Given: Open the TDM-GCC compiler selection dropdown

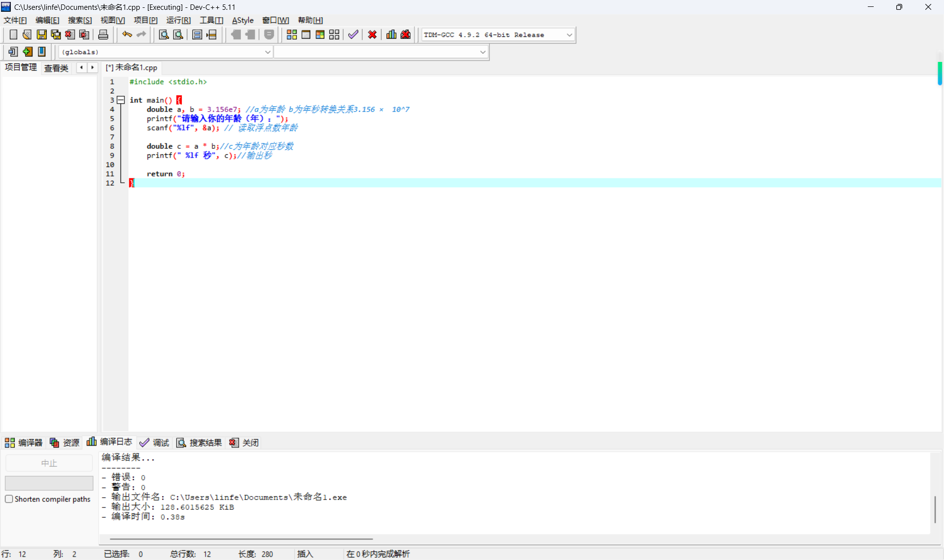Looking at the screenshot, I should (569, 35).
